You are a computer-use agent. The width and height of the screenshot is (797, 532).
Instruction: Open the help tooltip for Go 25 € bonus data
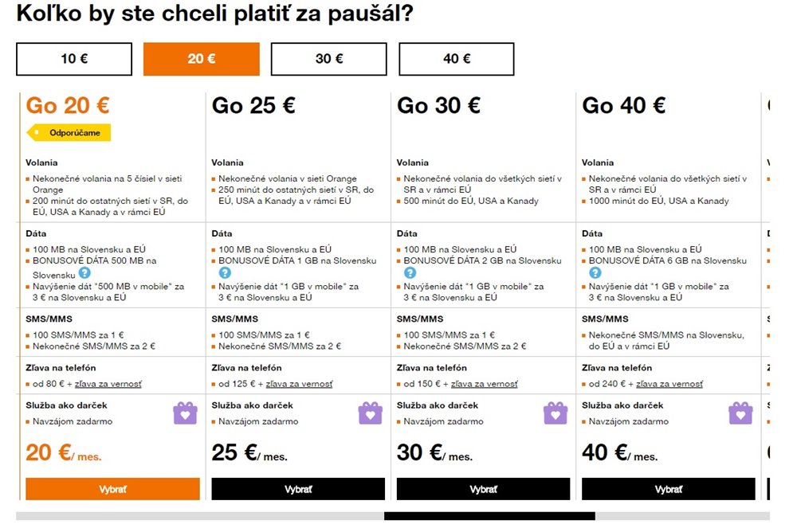[x=225, y=273]
